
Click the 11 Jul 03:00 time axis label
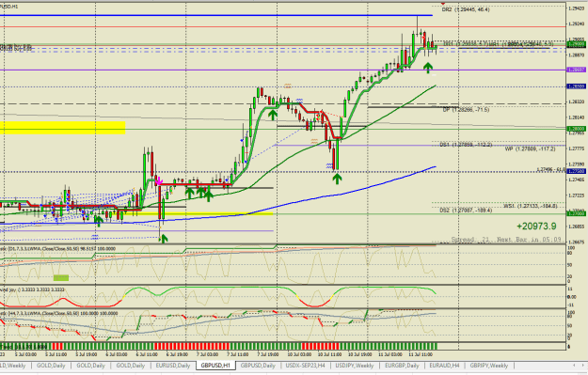coord(390,354)
